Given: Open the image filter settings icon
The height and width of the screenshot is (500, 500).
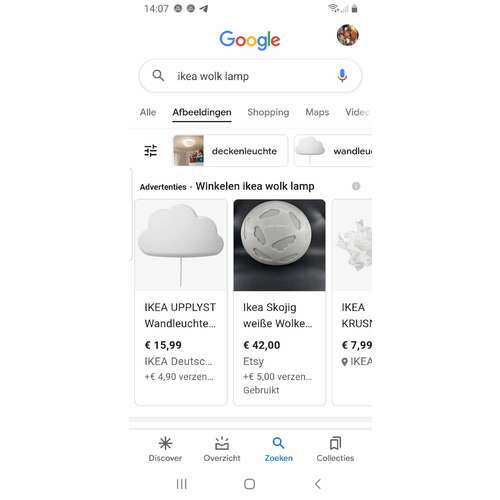Looking at the screenshot, I should (151, 151).
